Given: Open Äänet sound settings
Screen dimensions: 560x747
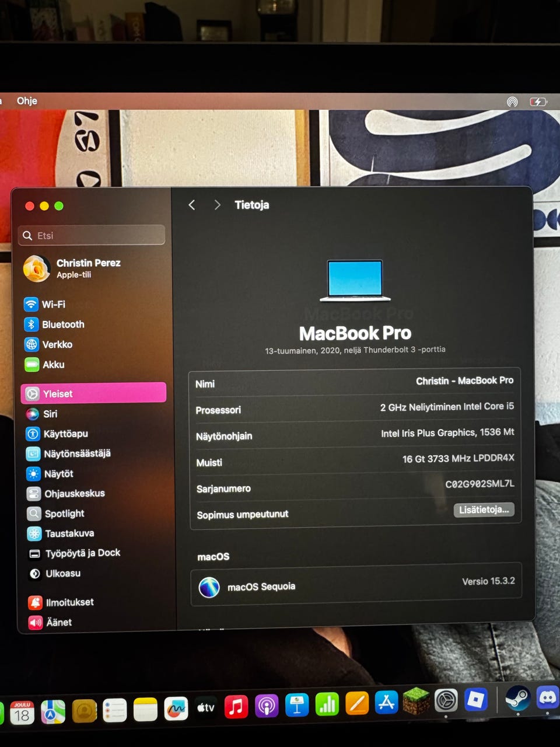Looking at the screenshot, I should (50, 622).
